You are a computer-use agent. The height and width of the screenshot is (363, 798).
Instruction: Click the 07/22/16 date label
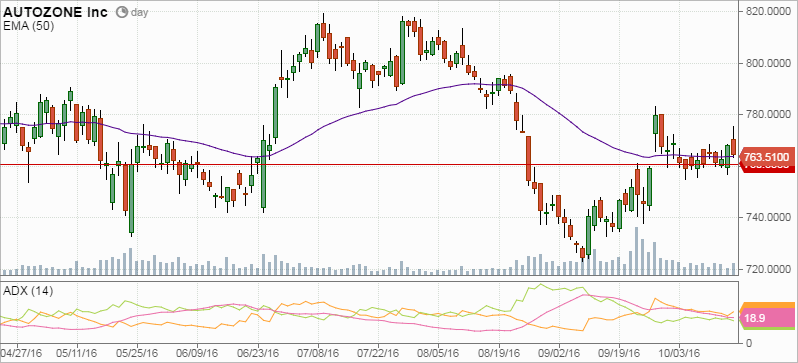(378, 352)
